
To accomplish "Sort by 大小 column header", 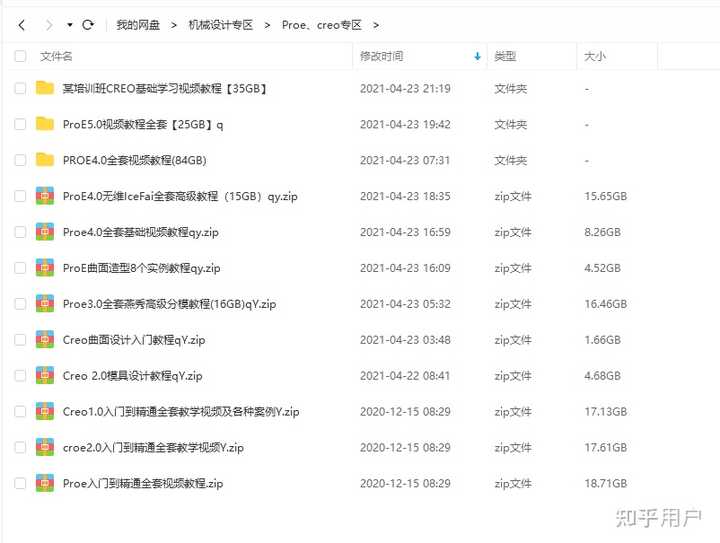I will 595,56.
